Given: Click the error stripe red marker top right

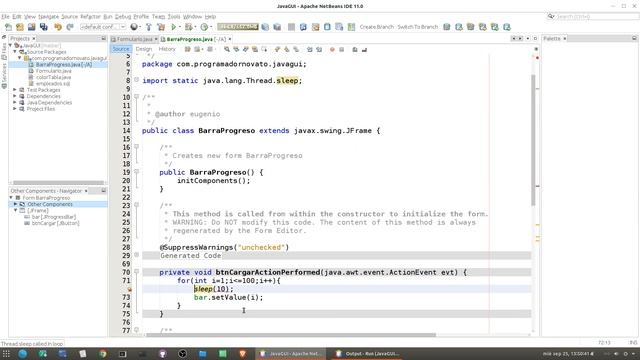Looking at the screenshot, I should point(537,58).
